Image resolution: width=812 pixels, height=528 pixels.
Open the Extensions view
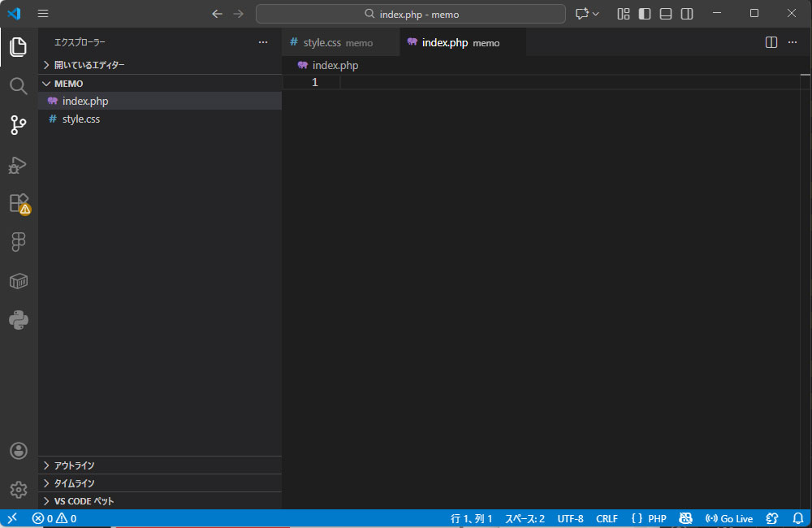[x=18, y=203]
